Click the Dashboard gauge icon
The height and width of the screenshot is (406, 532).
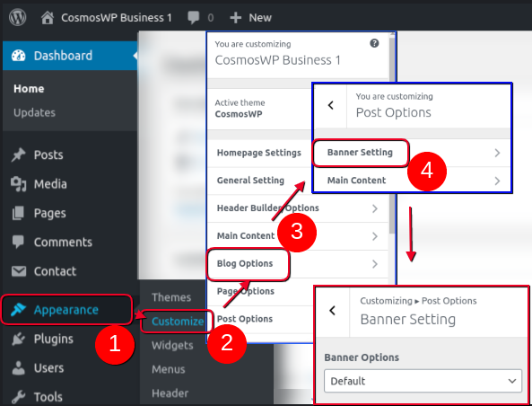(18, 56)
